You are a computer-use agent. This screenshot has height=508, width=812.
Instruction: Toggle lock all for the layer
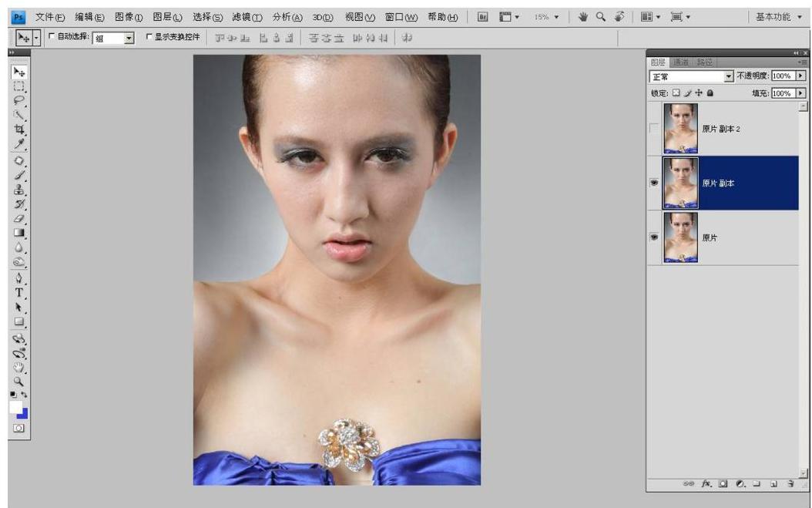tap(710, 93)
